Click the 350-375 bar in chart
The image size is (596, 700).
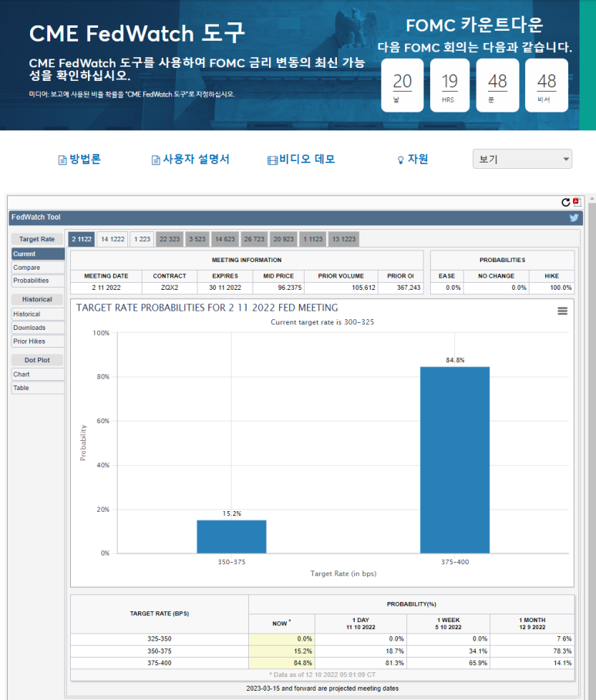coord(232,537)
